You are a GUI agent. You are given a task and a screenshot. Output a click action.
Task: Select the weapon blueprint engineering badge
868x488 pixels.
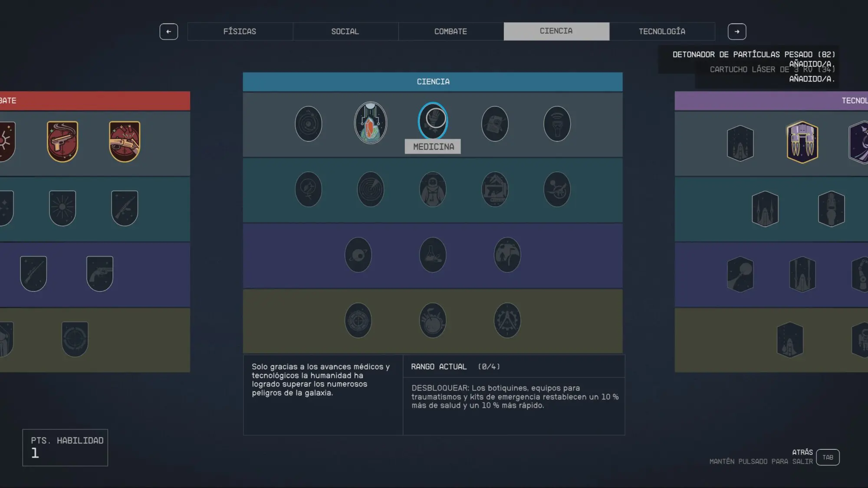point(495,189)
